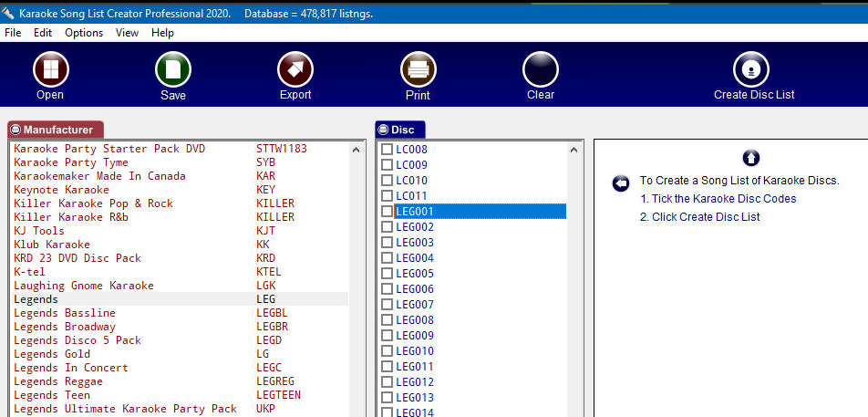
Task: Select Legends Gold manufacturer
Action: (180, 354)
